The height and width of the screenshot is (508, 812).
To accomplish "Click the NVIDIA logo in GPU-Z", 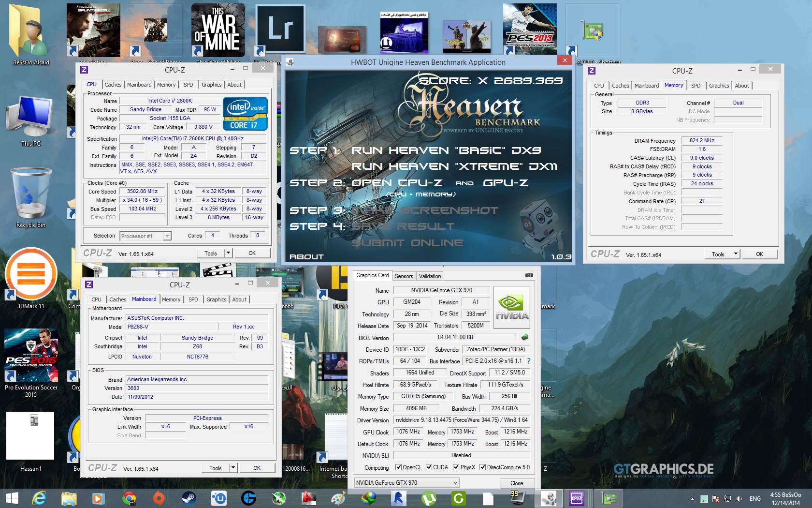I will tap(512, 308).
